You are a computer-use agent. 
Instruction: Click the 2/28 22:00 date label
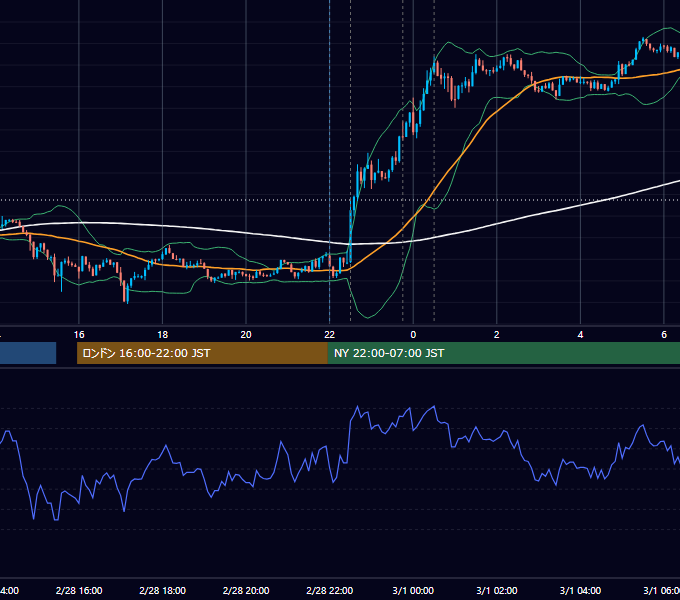(330, 590)
